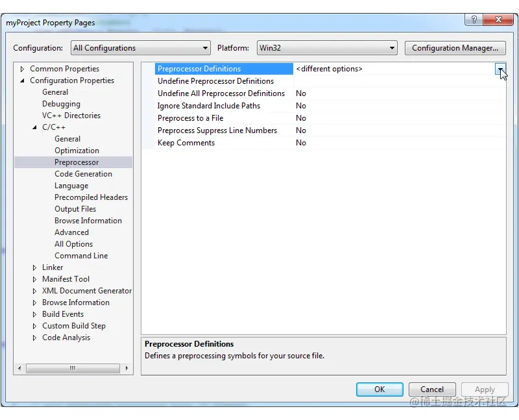
Task: Select Undefine Preprocessor Definitions property
Action: 215,81
